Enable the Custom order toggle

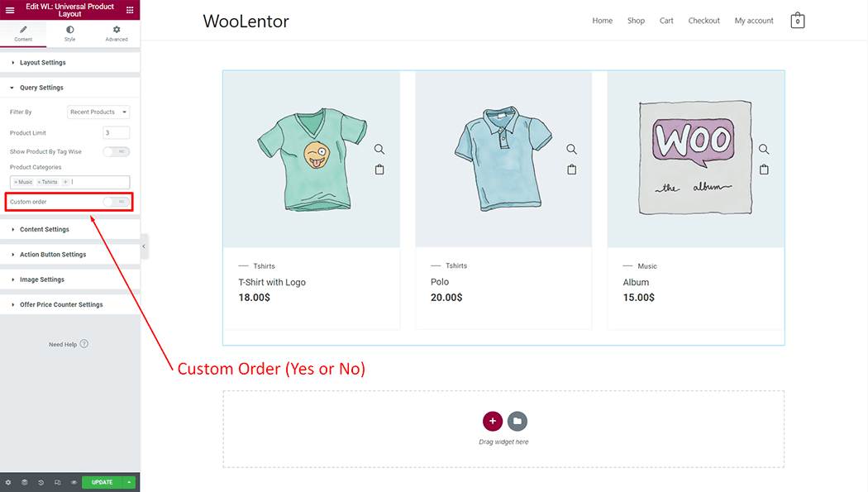click(x=117, y=202)
